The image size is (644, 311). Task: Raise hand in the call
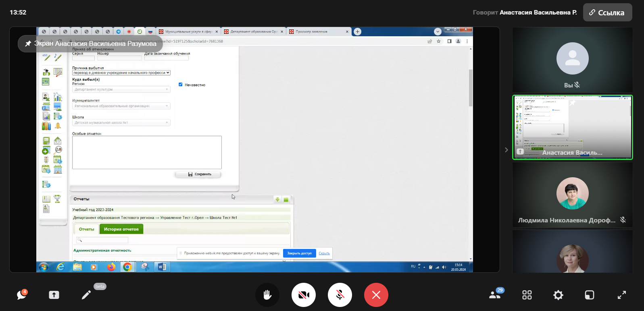point(267,295)
